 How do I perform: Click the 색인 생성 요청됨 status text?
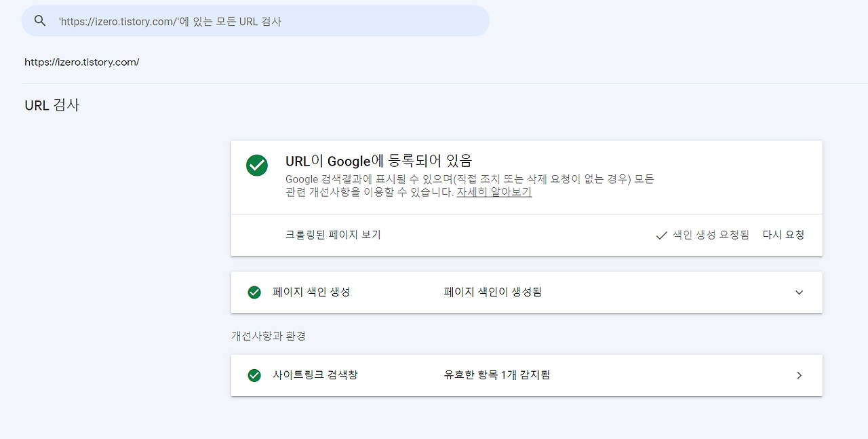711,235
